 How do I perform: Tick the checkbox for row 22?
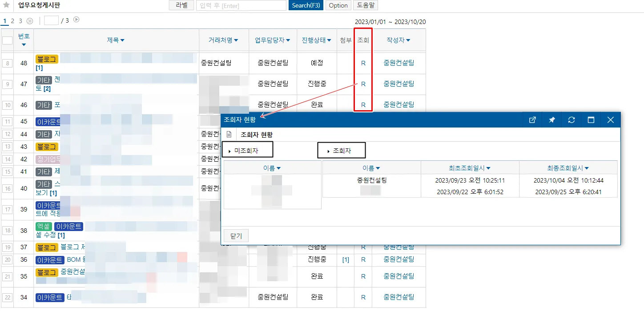tap(8, 297)
